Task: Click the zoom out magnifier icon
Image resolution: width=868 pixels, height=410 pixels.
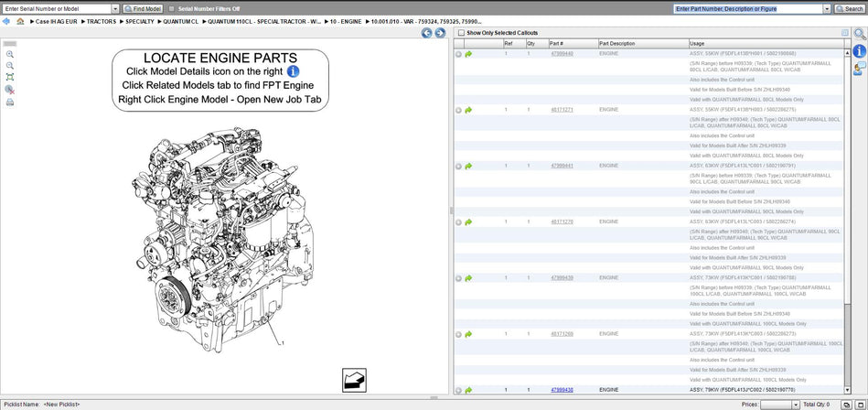Action: click(x=9, y=66)
